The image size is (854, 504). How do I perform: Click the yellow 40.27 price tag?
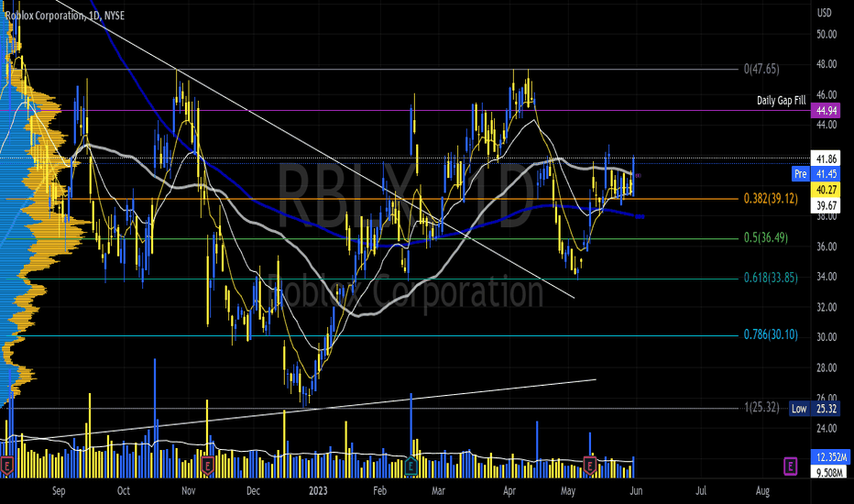(x=826, y=190)
